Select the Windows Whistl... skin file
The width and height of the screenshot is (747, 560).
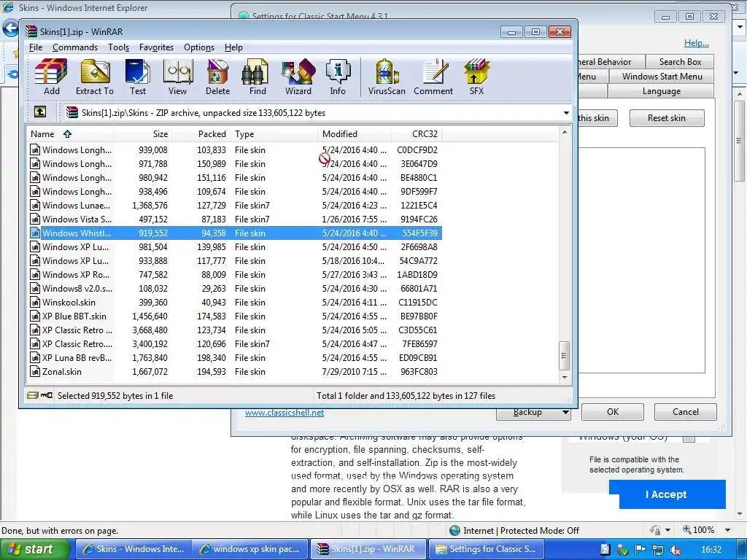tap(234, 233)
